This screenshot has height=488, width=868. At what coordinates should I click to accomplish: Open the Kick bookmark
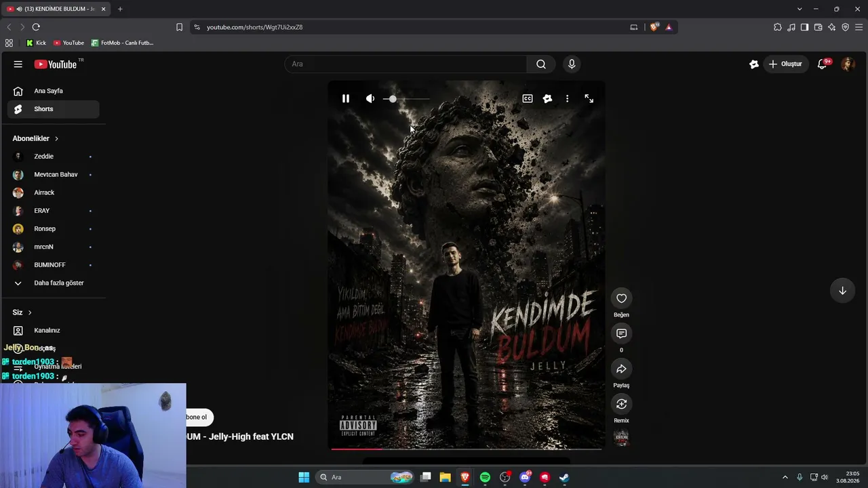[36, 43]
